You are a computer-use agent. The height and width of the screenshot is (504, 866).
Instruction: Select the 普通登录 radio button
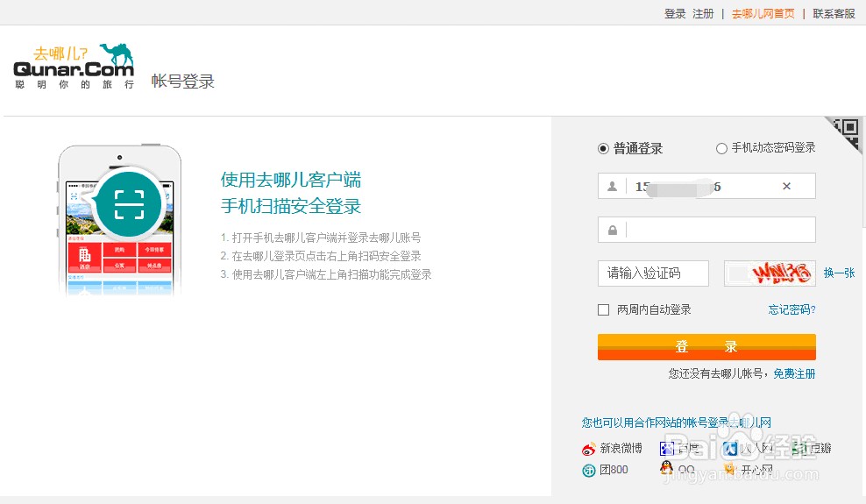point(603,148)
